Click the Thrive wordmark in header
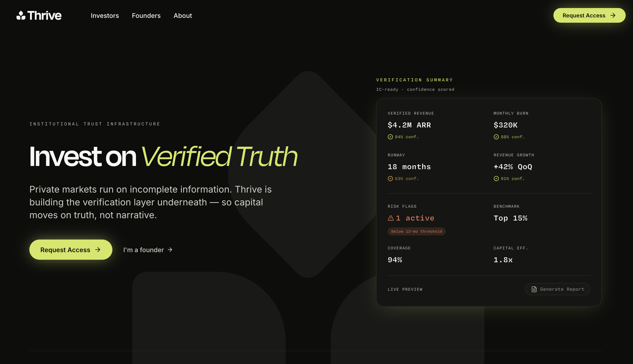 click(44, 16)
